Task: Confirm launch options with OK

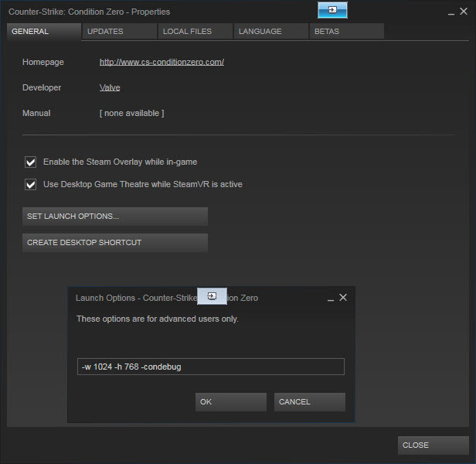Action: [230, 402]
